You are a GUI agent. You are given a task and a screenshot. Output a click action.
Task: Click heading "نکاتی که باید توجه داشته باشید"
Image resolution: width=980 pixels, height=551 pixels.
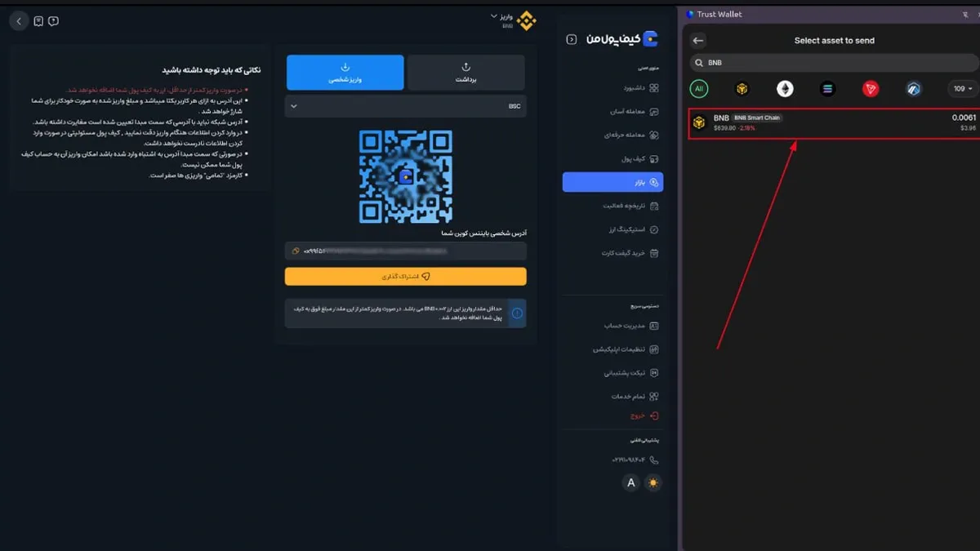click(211, 70)
